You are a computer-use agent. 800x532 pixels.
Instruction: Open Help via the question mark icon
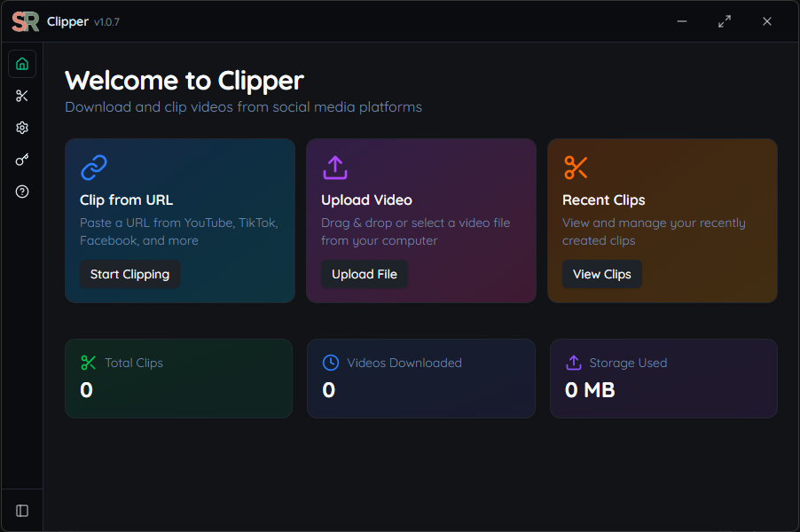(x=21, y=192)
